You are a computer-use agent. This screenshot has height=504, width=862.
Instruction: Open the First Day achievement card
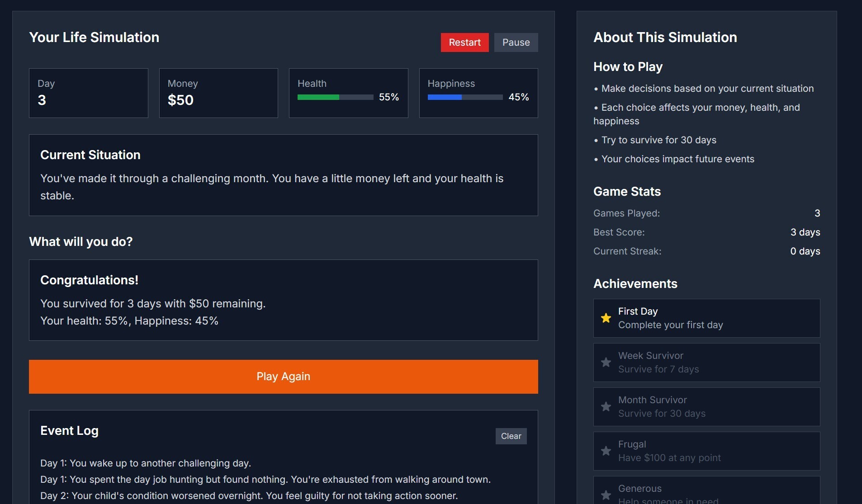[706, 318]
